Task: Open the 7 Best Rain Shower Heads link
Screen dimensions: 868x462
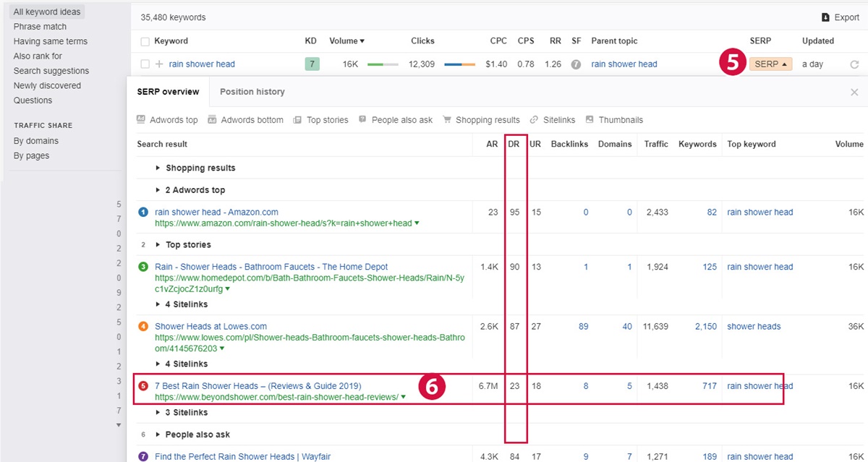Action: coord(258,386)
